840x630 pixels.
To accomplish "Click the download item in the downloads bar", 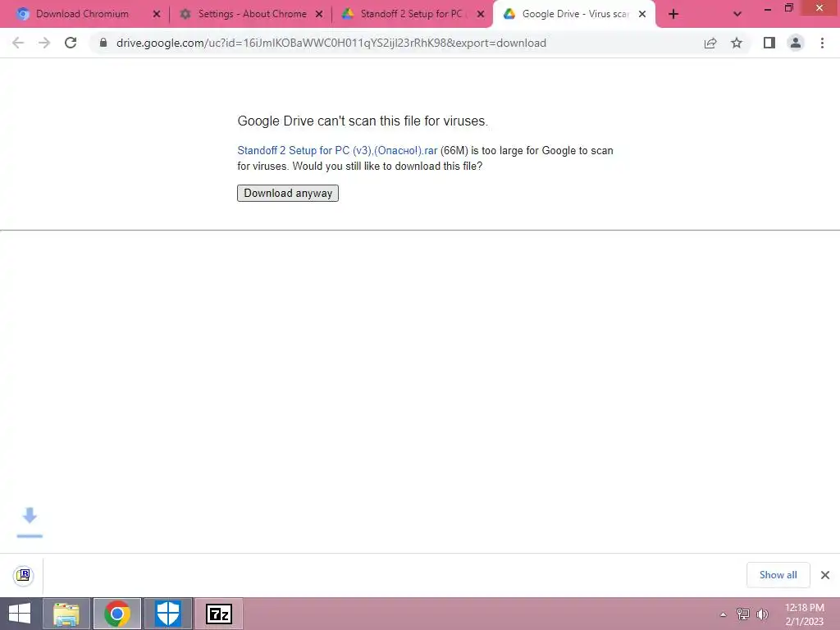I will coord(24,575).
